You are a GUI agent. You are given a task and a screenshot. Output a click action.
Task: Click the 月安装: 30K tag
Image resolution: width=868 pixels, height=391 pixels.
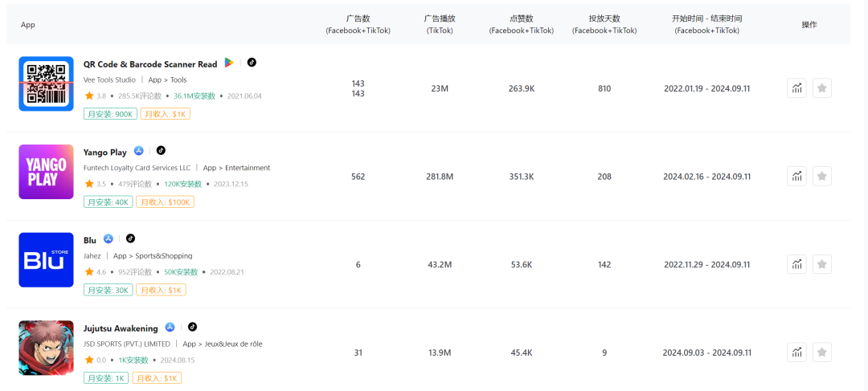click(108, 290)
